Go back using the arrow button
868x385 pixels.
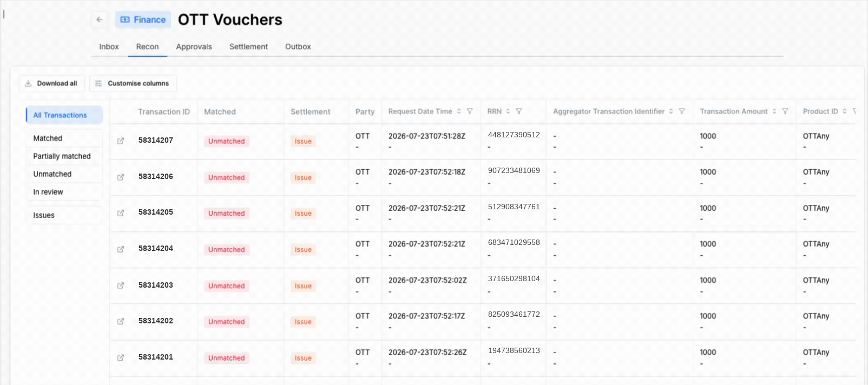tap(100, 19)
